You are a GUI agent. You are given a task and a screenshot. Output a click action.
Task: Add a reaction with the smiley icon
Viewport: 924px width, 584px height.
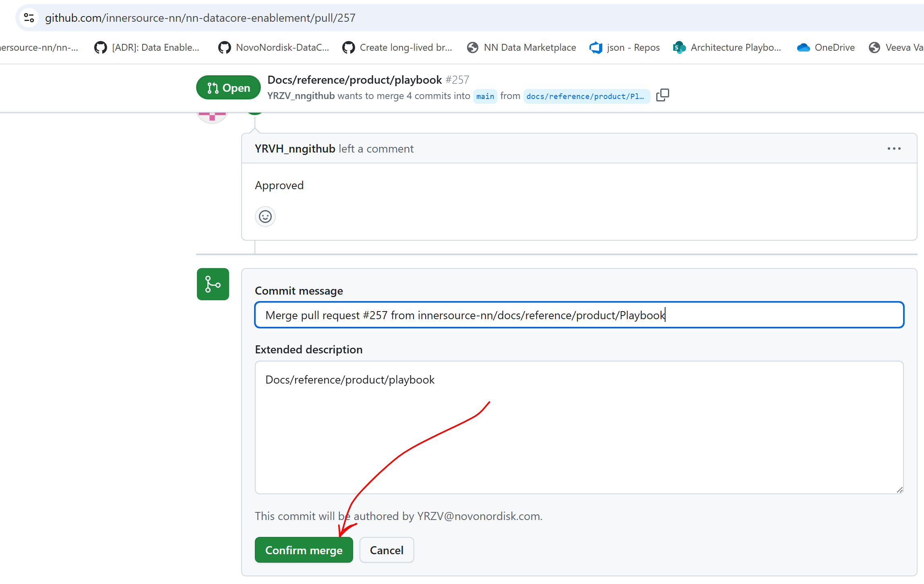265,217
